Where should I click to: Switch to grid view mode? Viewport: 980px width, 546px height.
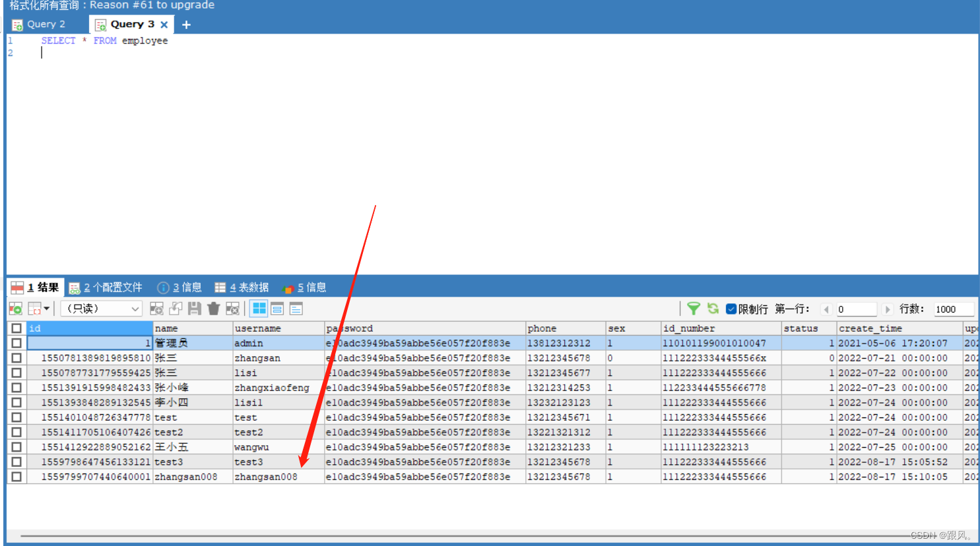click(259, 308)
